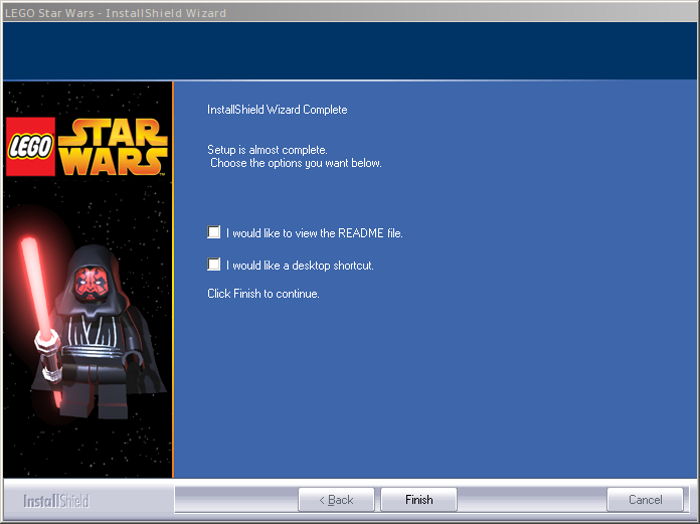
Task: Cancel the installation wizard
Action: (645, 499)
